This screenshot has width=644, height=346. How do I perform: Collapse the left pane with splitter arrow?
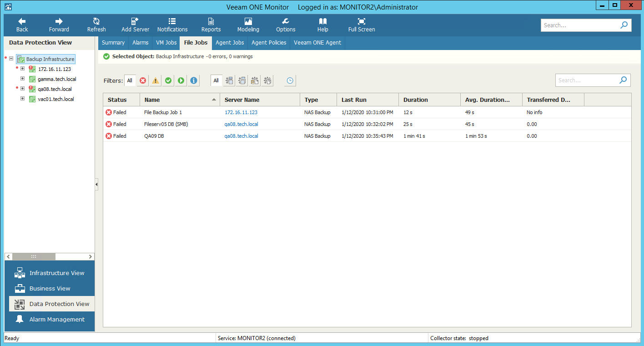96,185
